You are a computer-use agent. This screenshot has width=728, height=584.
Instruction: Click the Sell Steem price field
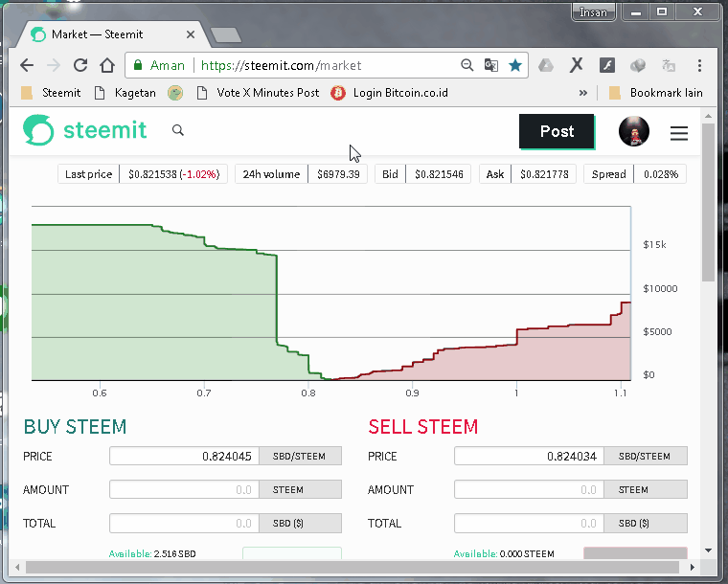[x=529, y=456]
